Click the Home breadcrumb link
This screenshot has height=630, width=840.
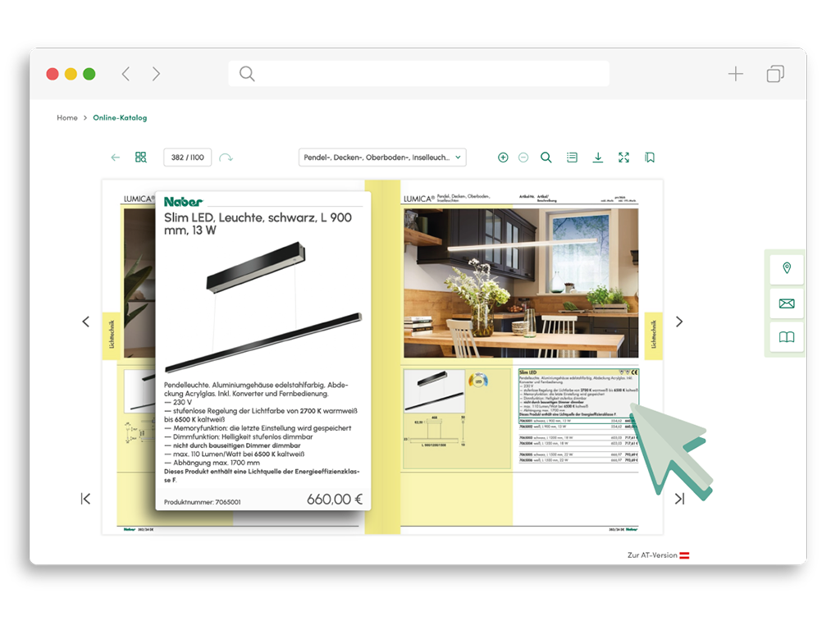pyautogui.click(x=67, y=118)
